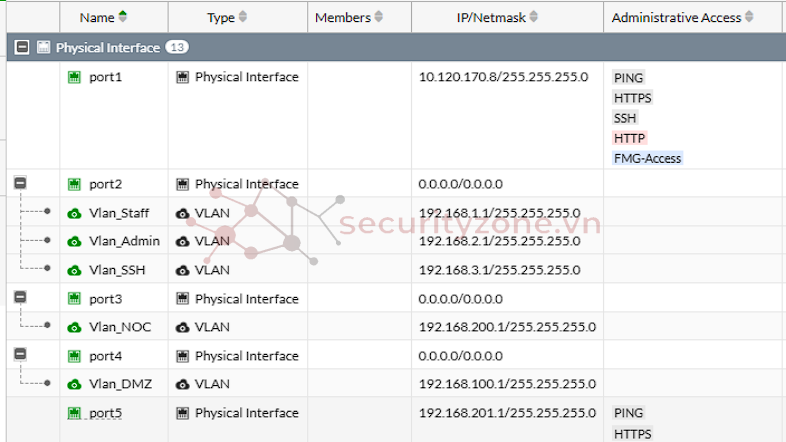
Task: Select the Vlan_Admin interface row
Action: 396,241
